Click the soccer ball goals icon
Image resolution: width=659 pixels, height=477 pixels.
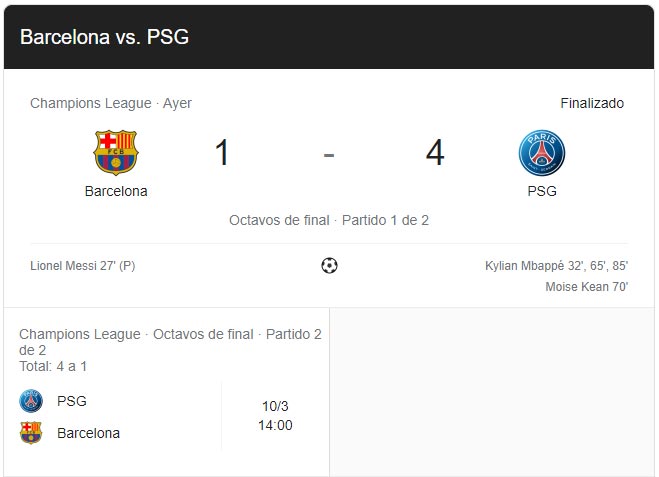(329, 265)
